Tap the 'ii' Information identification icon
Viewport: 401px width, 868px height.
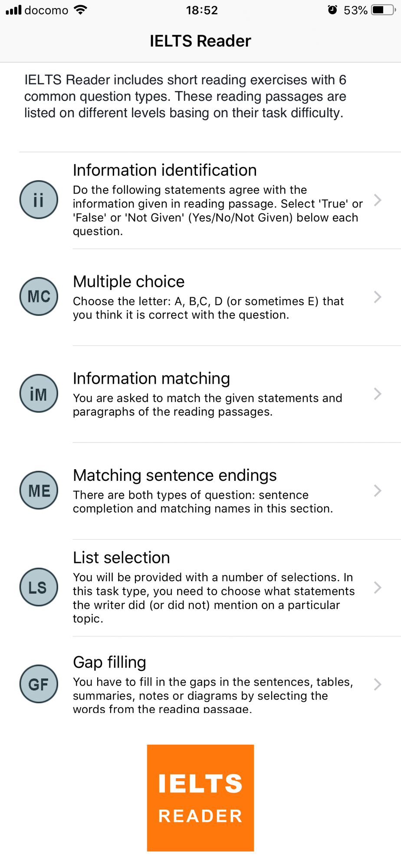(39, 200)
